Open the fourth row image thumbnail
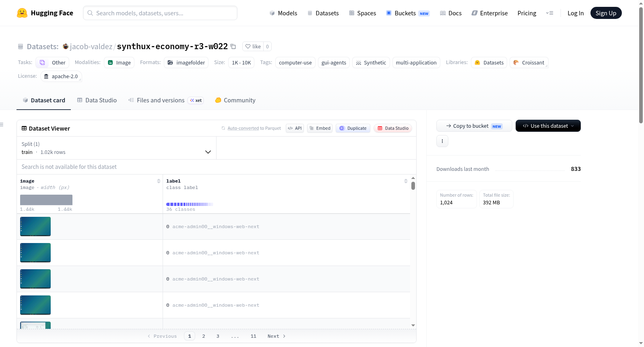The width and height of the screenshot is (644, 347). [35, 305]
